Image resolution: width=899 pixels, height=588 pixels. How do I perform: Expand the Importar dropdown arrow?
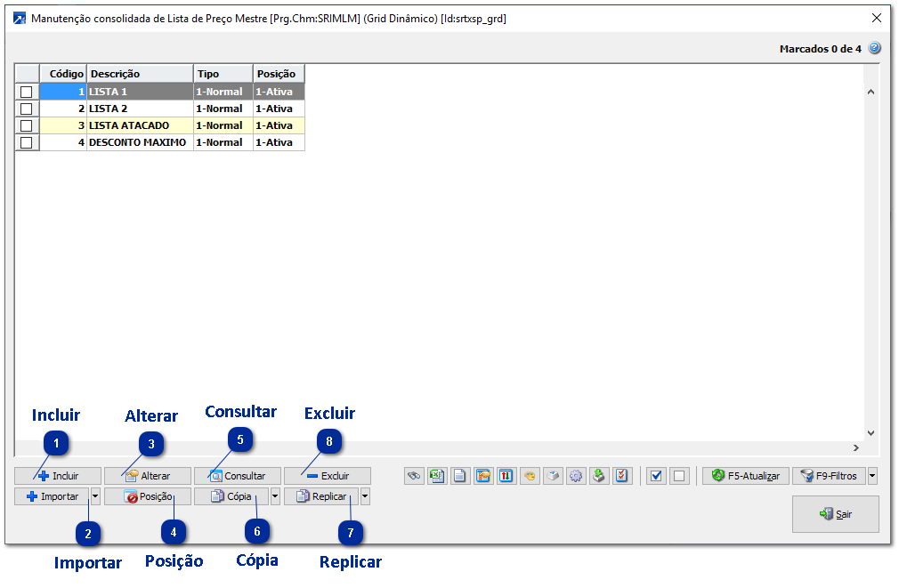(96, 496)
